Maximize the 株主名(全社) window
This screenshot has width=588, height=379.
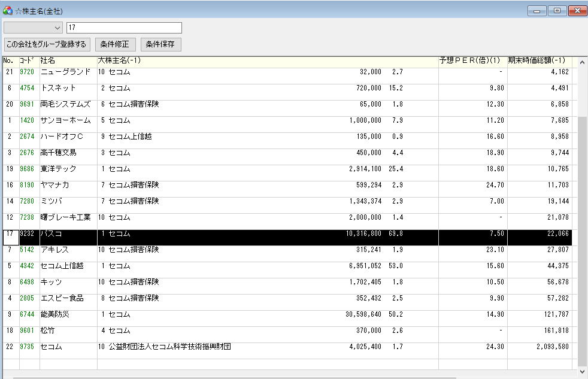[x=557, y=11]
